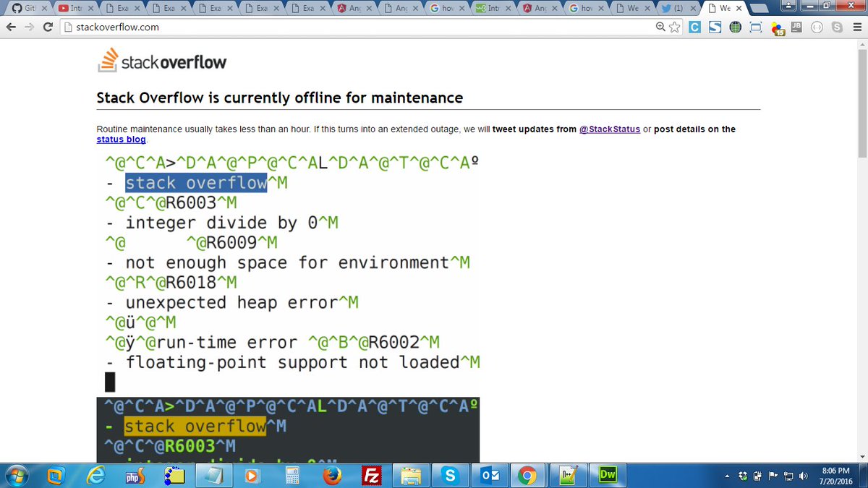The image size is (868, 488).
Task: Click the scrollbar down arrow
Action: (862, 457)
